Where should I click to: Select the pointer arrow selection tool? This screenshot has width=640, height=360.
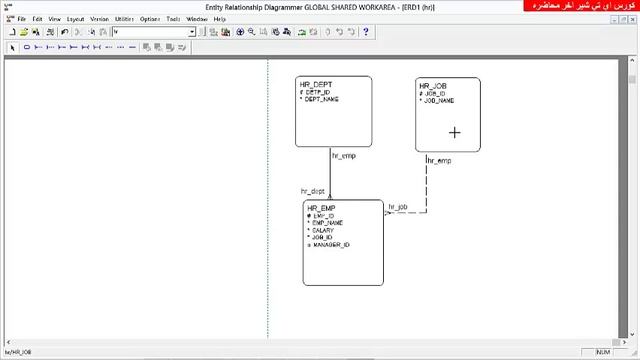pyautogui.click(x=12, y=48)
